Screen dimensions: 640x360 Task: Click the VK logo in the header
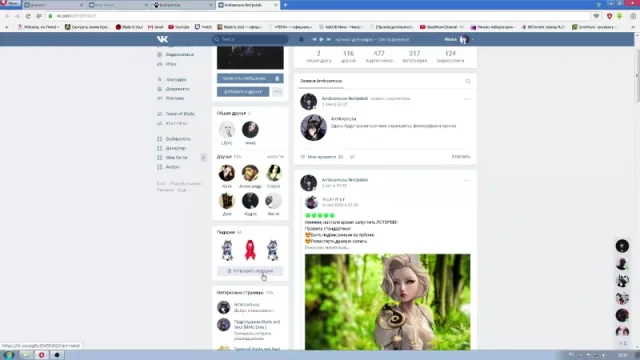click(x=162, y=39)
